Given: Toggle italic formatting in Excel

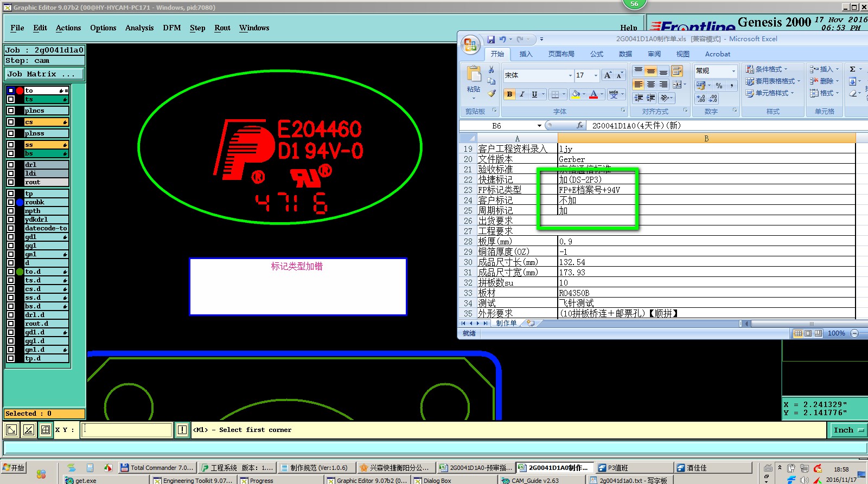Looking at the screenshot, I should point(522,94).
